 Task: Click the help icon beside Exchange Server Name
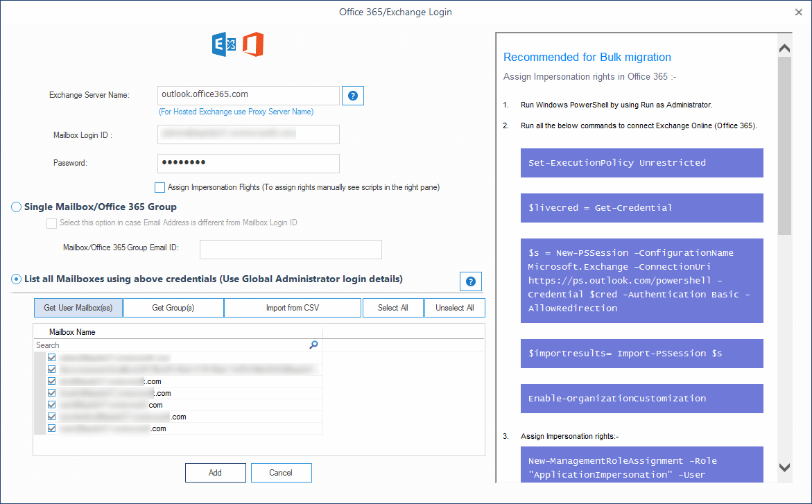tap(353, 96)
